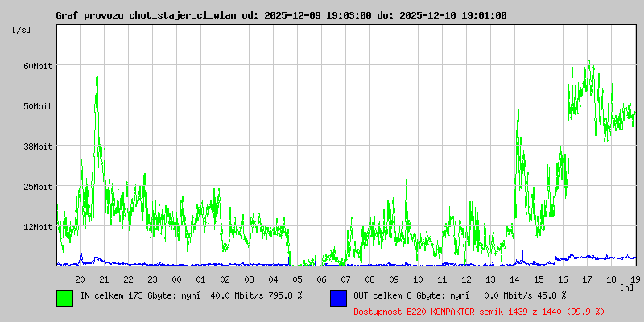This screenshot has width=644, height=322.
Task: Click the blue OUT spike after 14h
Action: pyautogui.click(x=522, y=255)
